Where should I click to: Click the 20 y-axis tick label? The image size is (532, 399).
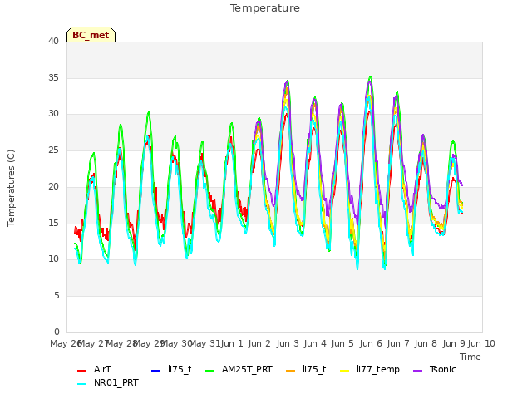point(53,186)
